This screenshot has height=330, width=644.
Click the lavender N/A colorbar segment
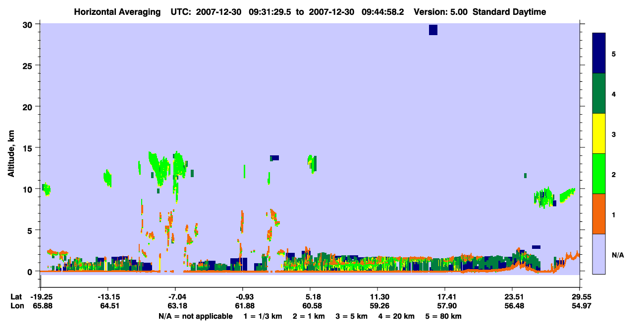click(x=599, y=254)
